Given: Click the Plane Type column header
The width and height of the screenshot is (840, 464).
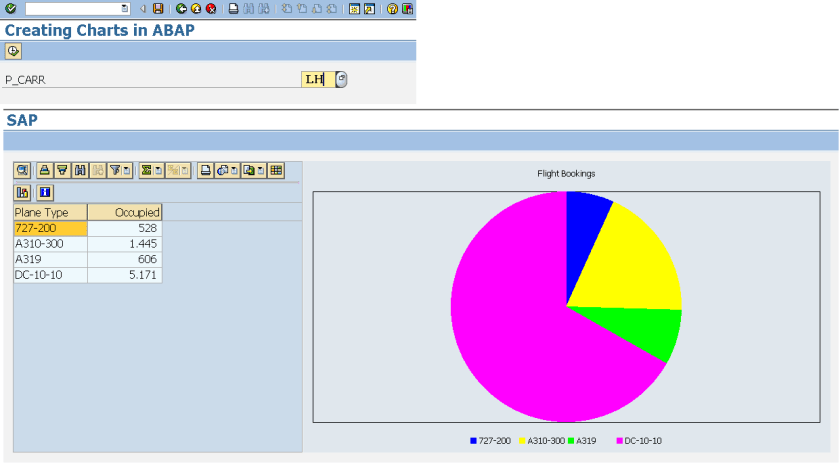Looking at the screenshot, I should point(50,212).
